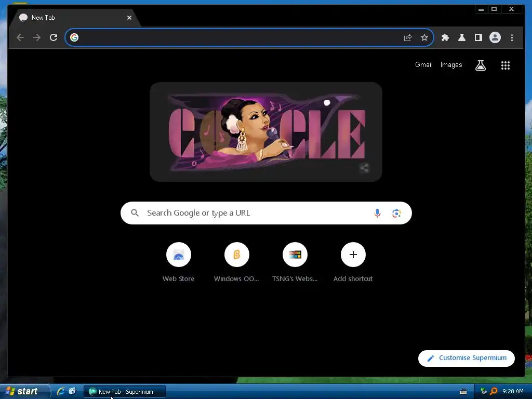
Task: Click the second quick launch icon
Action: (72, 391)
